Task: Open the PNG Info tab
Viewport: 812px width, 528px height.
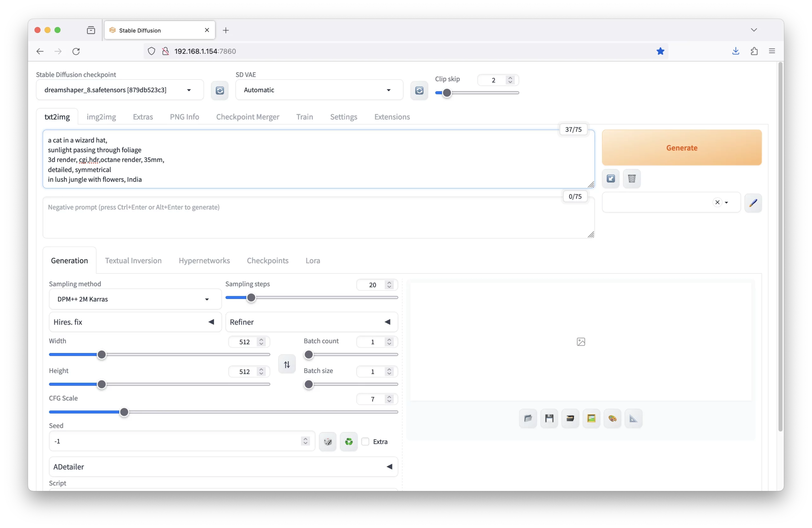Action: point(185,117)
